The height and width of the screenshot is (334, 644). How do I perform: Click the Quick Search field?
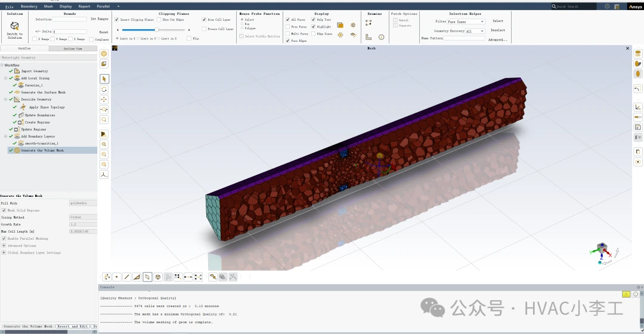click(574, 6)
